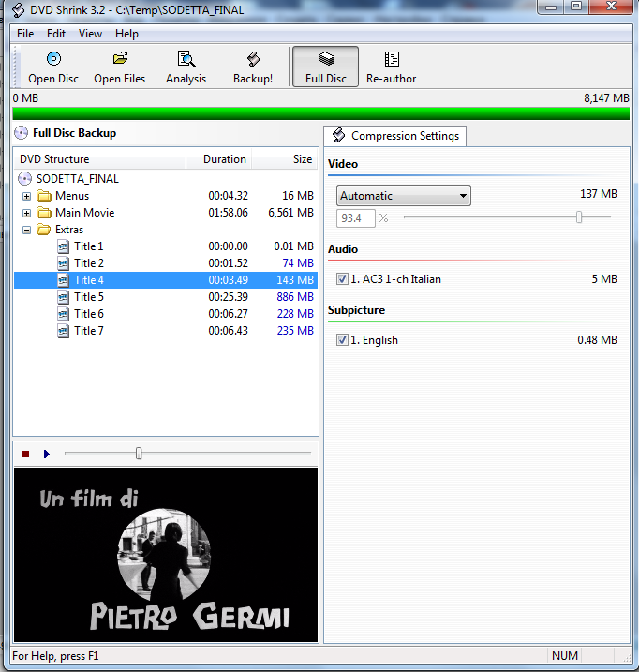Click the DVD Shrink title bar app icon
Viewport: 639px width, 672px height.
point(19,10)
